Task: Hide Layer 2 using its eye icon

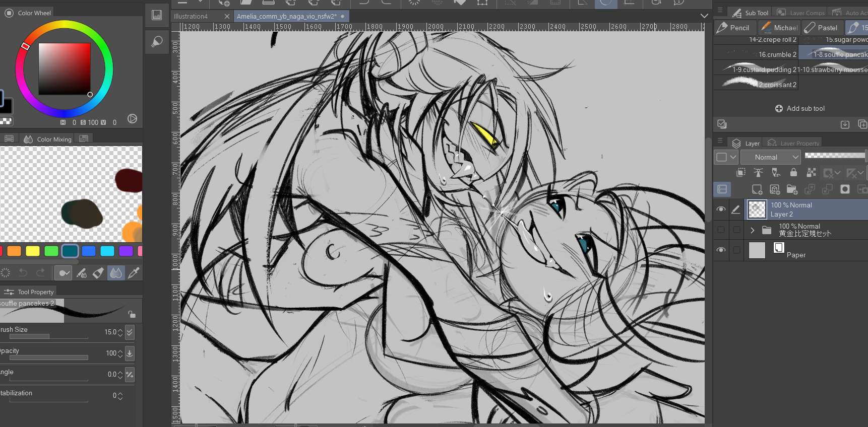Action: pyautogui.click(x=721, y=209)
